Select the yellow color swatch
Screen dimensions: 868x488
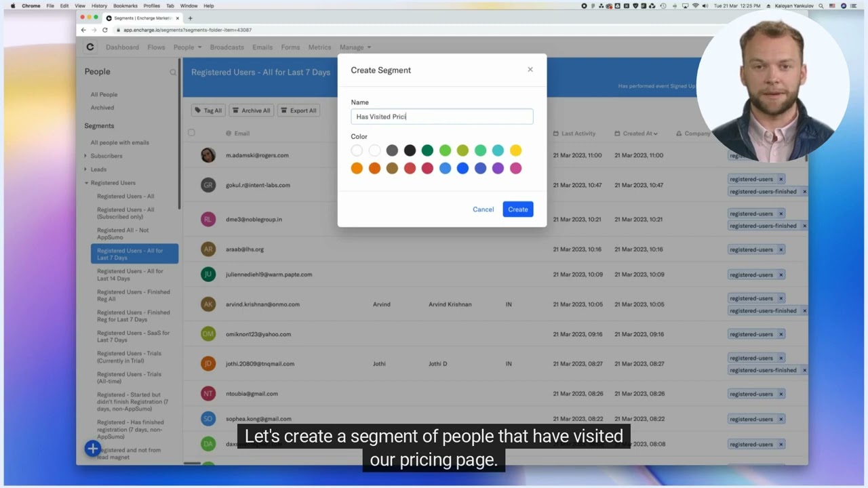coord(515,150)
